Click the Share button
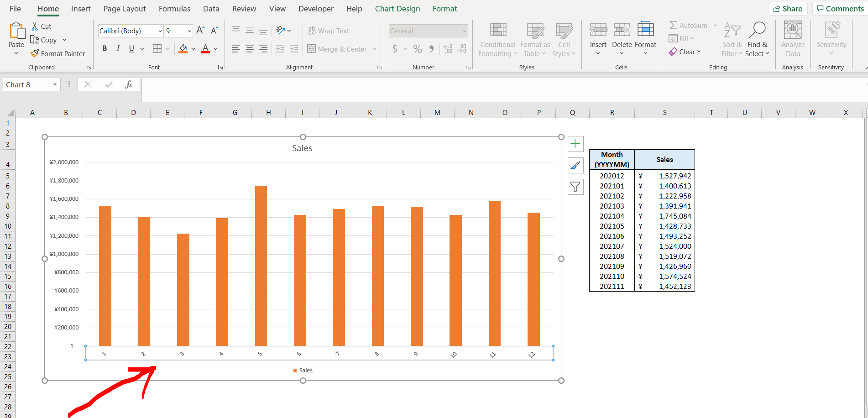This screenshot has width=868, height=418. click(788, 8)
